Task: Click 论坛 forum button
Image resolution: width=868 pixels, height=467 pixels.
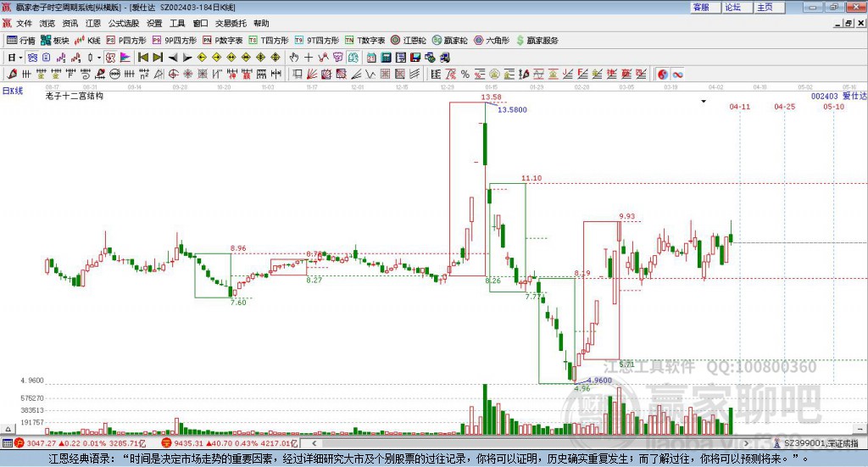Action: click(737, 7)
